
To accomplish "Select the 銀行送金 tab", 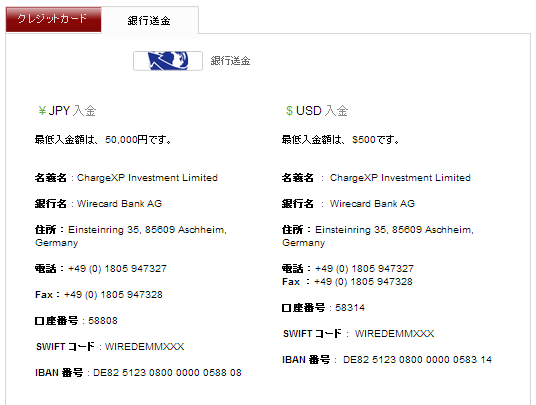I will (150, 21).
